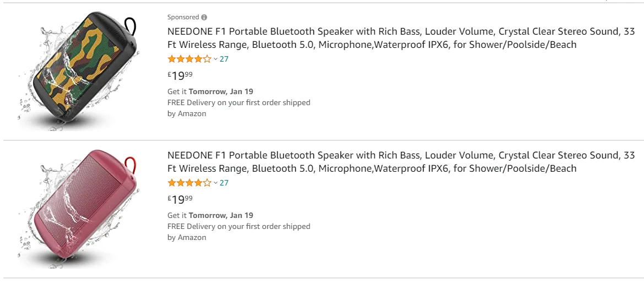Open the red speaker product image
The height and width of the screenshot is (284, 644).
(78, 208)
